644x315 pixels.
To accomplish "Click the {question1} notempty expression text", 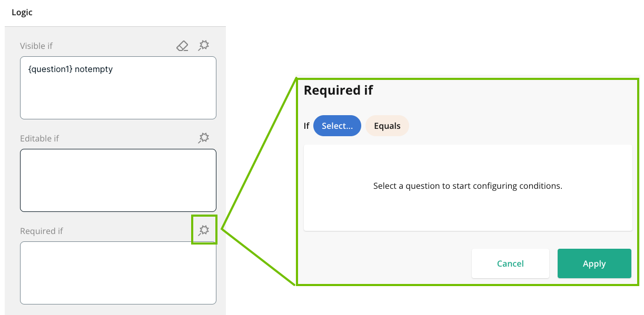I will click(71, 69).
